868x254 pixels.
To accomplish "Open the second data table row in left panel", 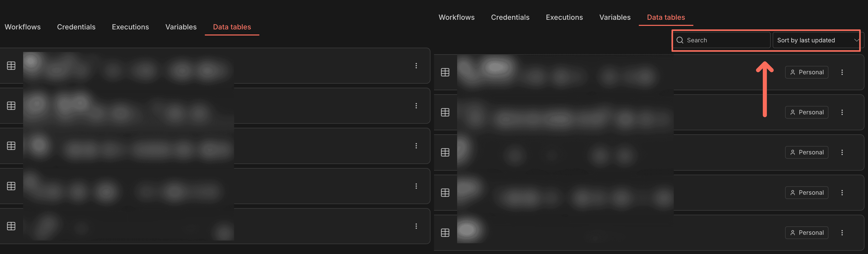I will coord(303,106).
